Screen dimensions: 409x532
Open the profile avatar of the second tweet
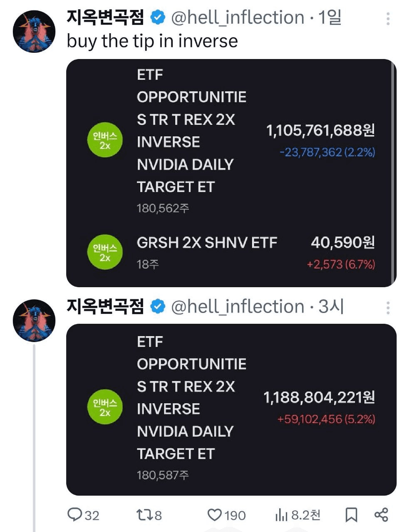(x=34, y=320)
